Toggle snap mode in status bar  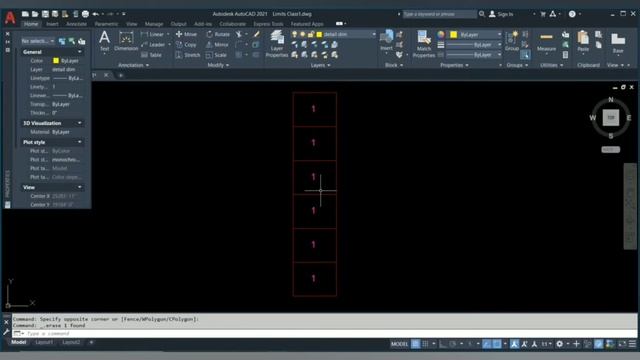(x=425, y=344)
